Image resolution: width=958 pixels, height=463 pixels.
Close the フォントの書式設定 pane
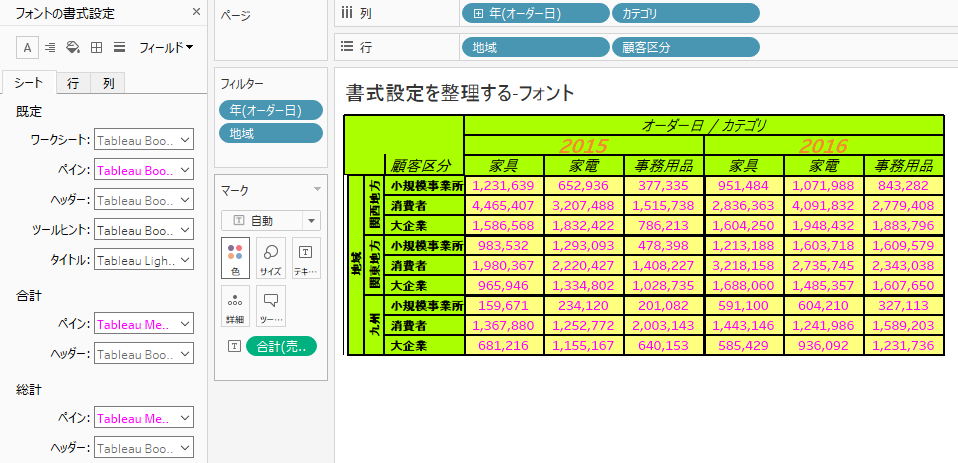[196, 12]
